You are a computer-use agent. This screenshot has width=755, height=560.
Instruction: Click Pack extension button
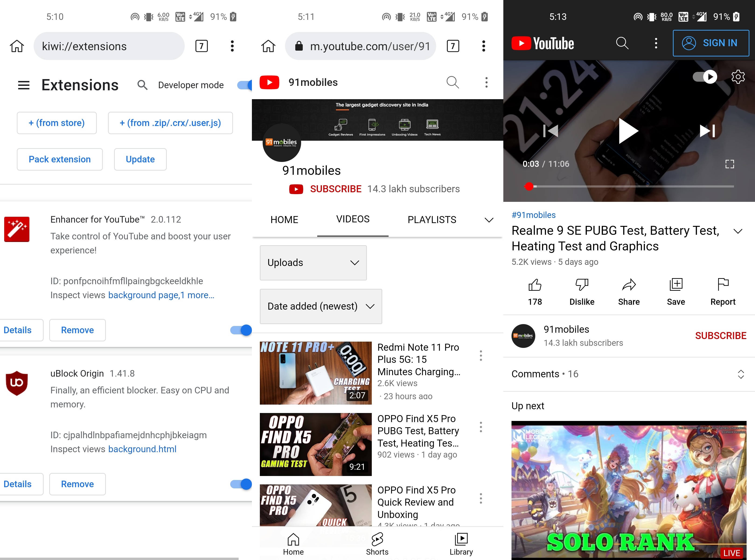click(60, 159)
